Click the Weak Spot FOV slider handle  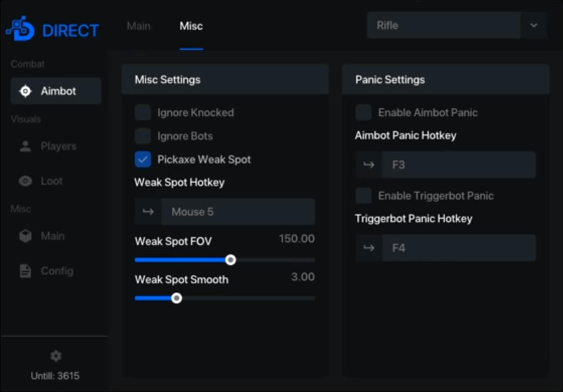pos(230,260)
